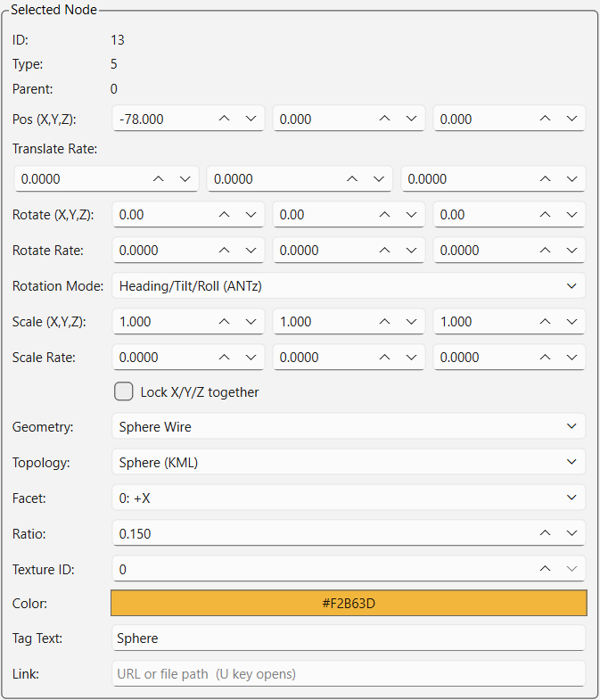
Task: Decrease Scale Rate Z value
Action: coord(571,358)
